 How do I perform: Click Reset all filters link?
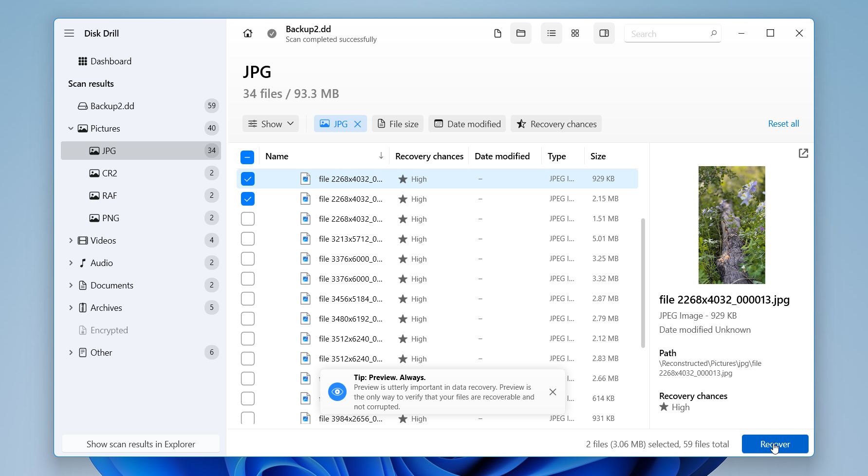(x=783, y=124)
